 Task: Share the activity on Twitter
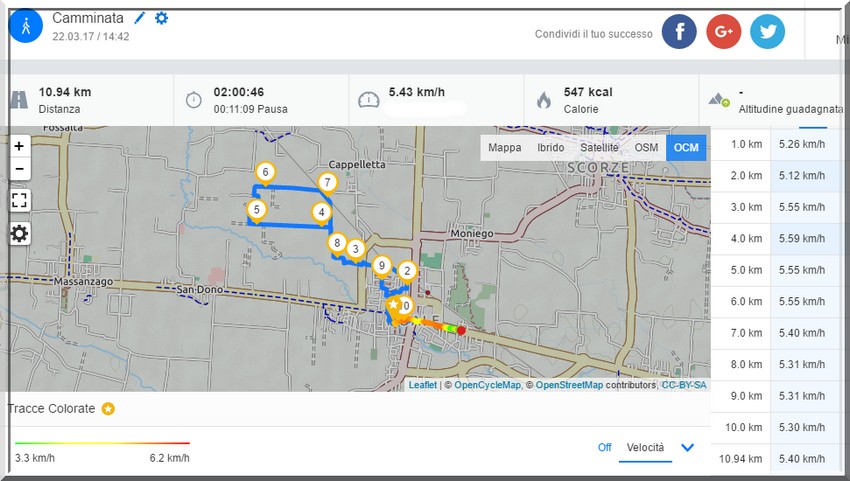(767, 31)
